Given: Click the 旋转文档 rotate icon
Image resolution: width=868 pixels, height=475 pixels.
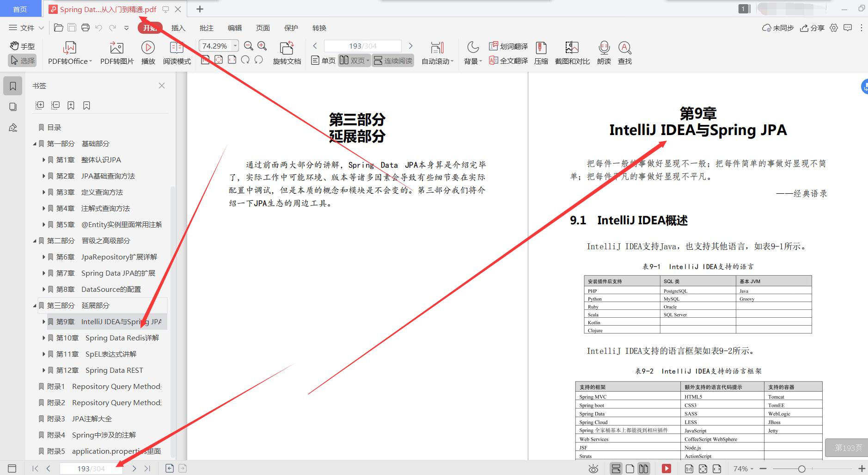Looking at the screenshot, I should [287, 48].
